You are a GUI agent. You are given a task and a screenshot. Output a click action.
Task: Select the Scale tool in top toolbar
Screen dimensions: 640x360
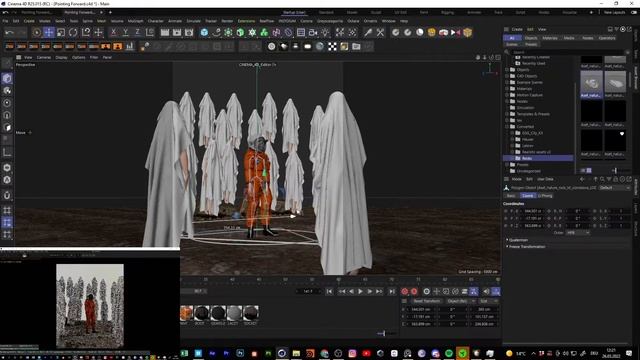61,32
